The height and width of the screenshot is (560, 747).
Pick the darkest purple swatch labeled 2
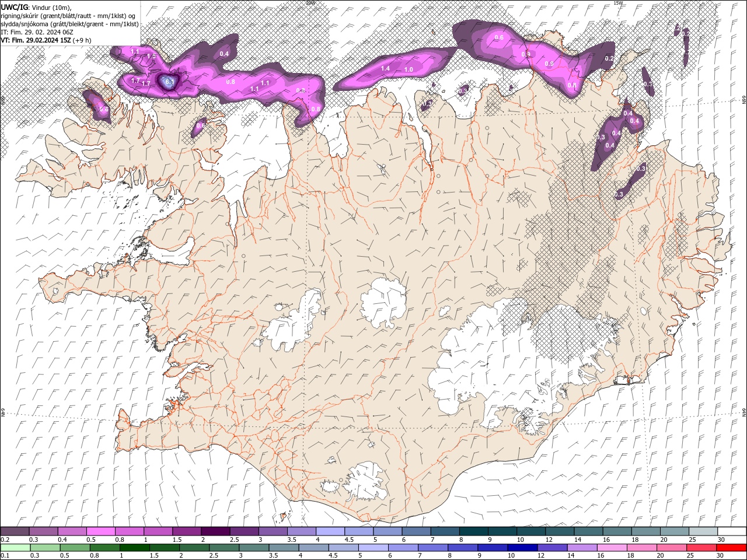(215, 531)
